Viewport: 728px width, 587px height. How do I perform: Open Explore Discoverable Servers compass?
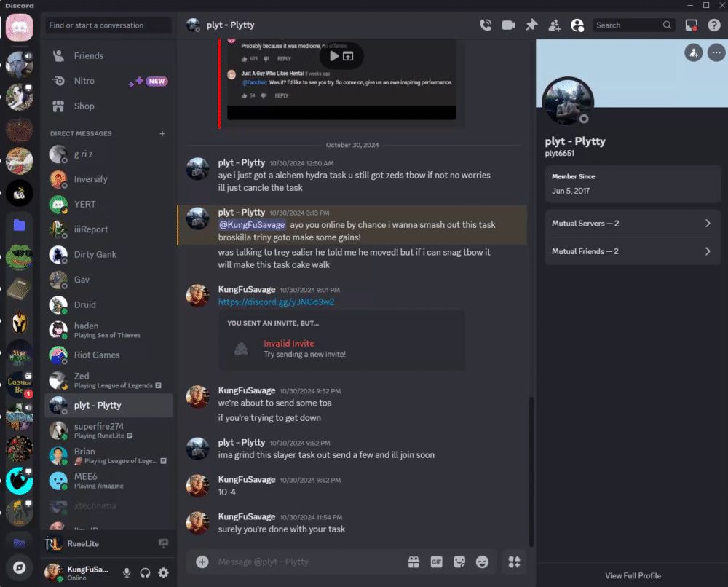tap(19, 567)
